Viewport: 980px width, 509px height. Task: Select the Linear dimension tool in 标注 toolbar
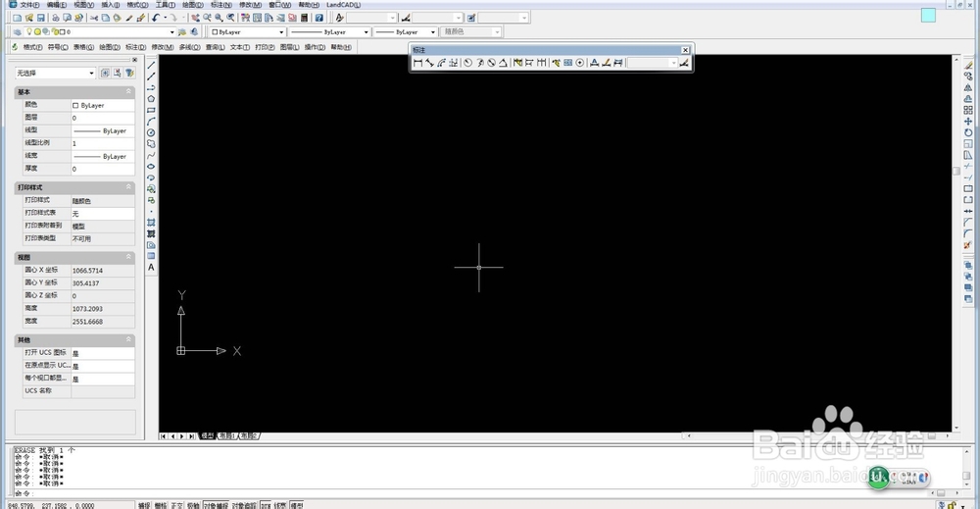417,63
